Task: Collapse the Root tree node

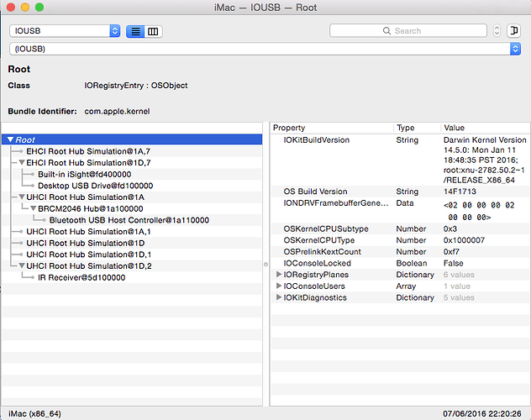Action: (10, 139)
